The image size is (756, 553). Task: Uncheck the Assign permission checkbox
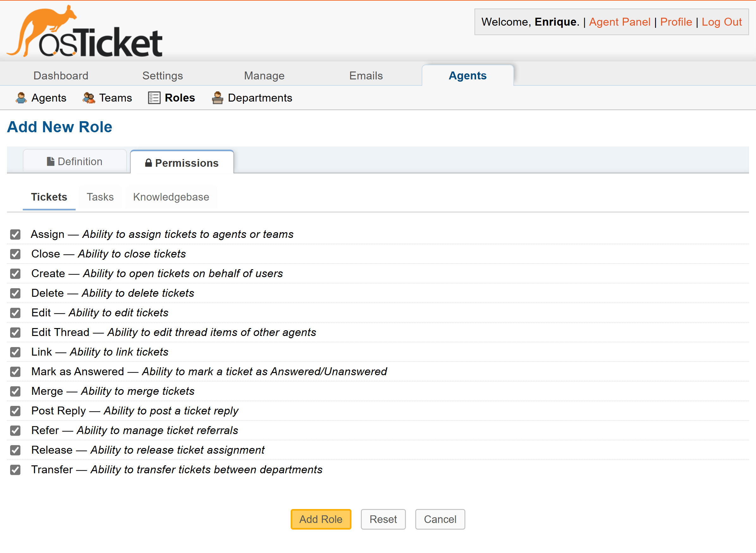(x=15, y=234)
